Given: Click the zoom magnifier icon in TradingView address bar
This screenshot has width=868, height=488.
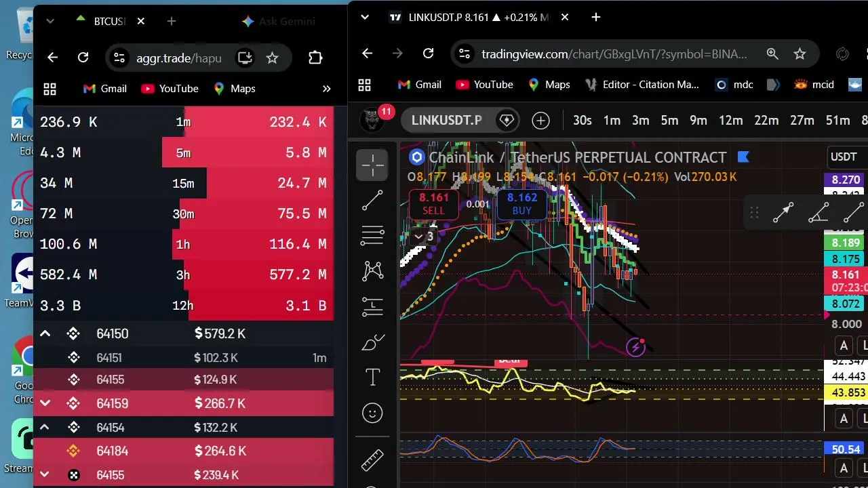Looking at the screenshot, I should point(772,54).
